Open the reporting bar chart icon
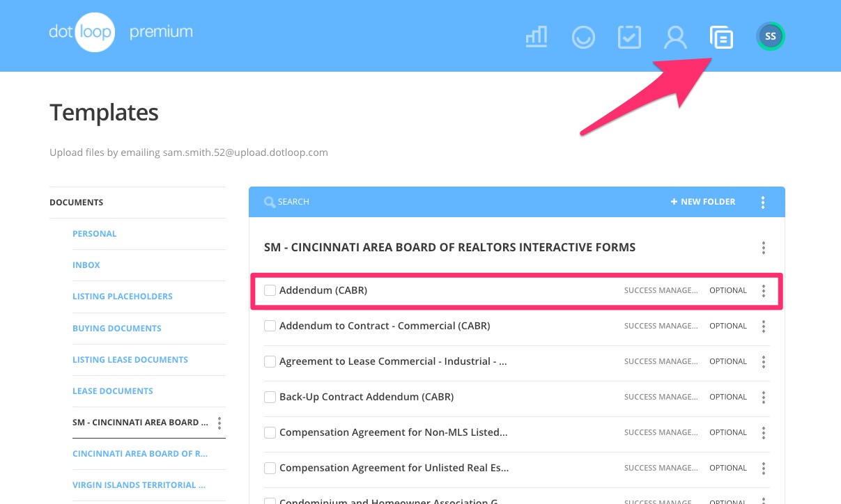The height and width of the screenshot is (504, 841). [x=536, y=36]
